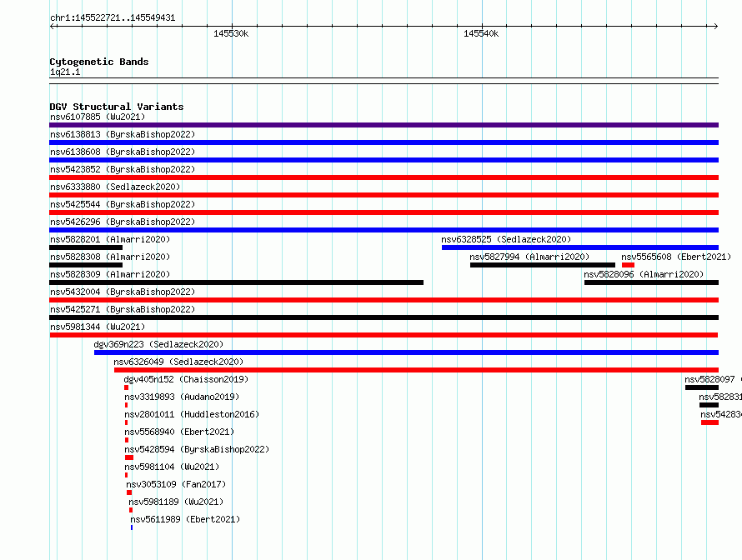Select the long black nsv5828309 bar
The width and height of the screenshot is (742, 560).
[x=236, y=282]
